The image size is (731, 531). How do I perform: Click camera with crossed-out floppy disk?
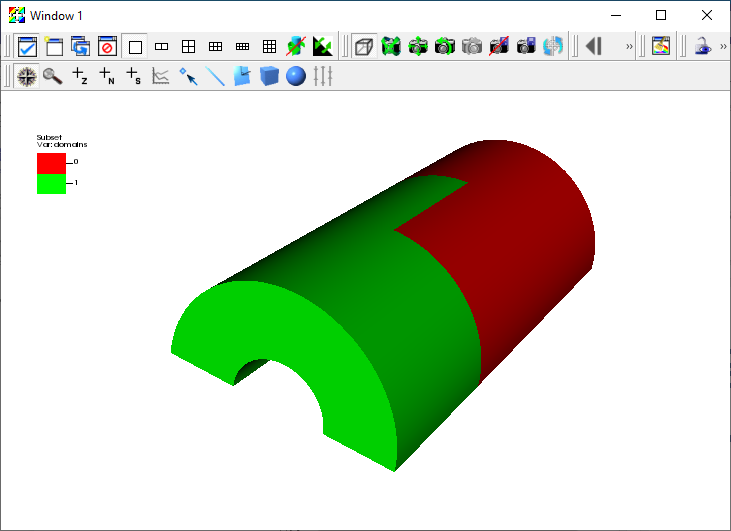pyautogui.click(x=499, y=46)
